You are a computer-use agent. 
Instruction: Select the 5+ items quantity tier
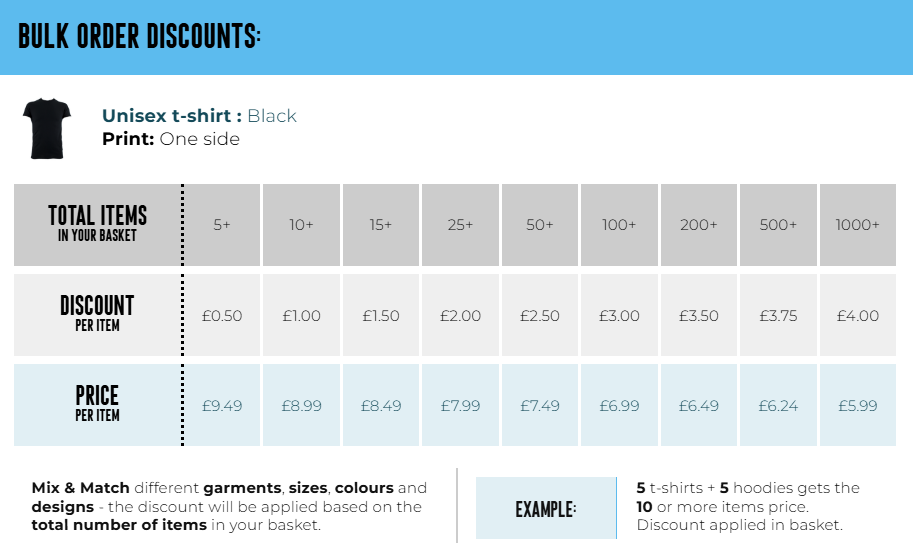222,225
